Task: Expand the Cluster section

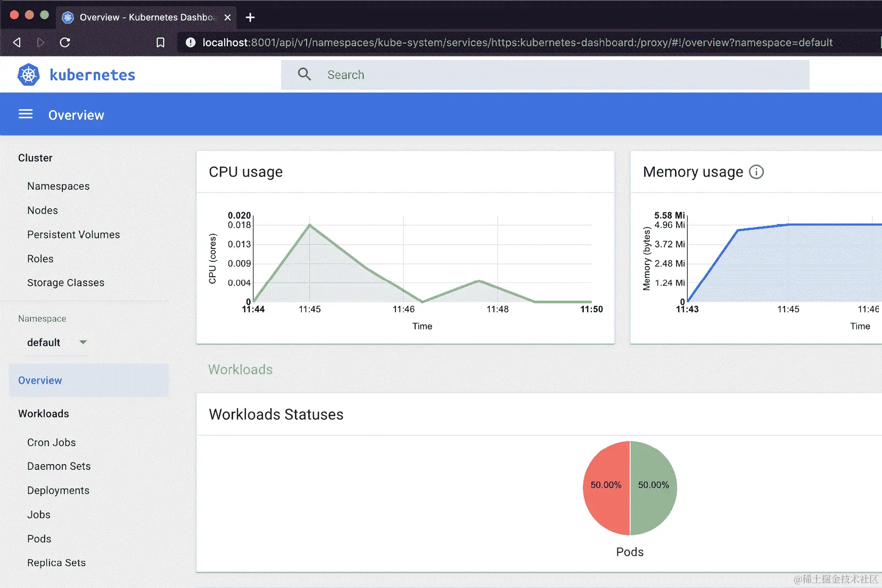Action: [35, 158]
